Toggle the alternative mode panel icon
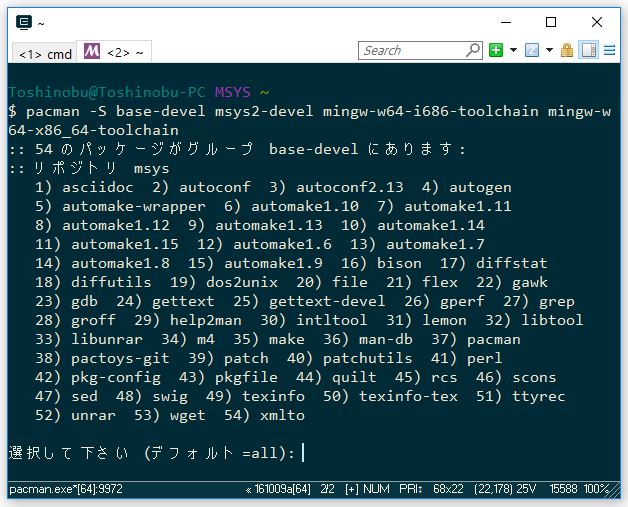 588,50
